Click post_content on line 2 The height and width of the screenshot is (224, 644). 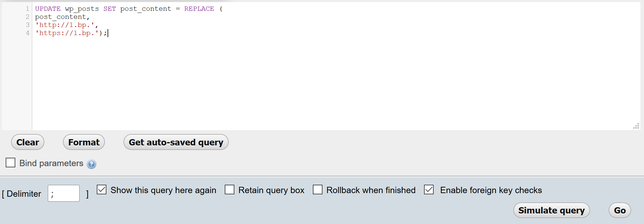61,17
